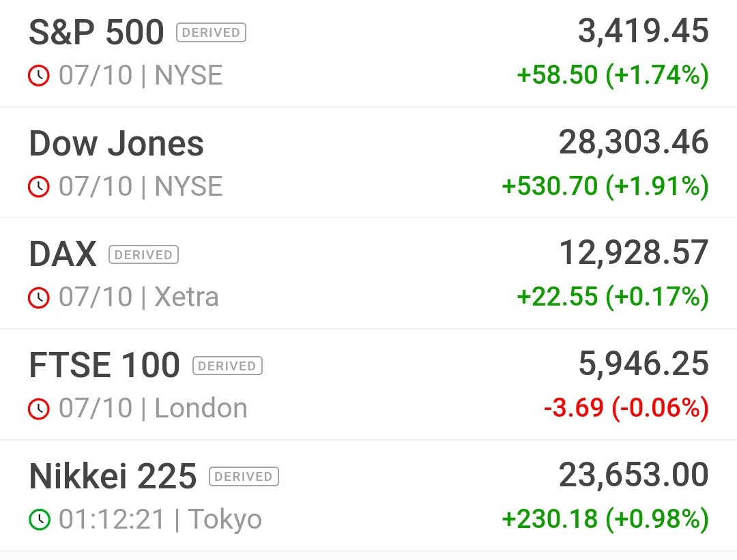This screenshot has width=737, height=560.
Task: Click the red clock icon beside S&P 500
Action: (38, 76)
